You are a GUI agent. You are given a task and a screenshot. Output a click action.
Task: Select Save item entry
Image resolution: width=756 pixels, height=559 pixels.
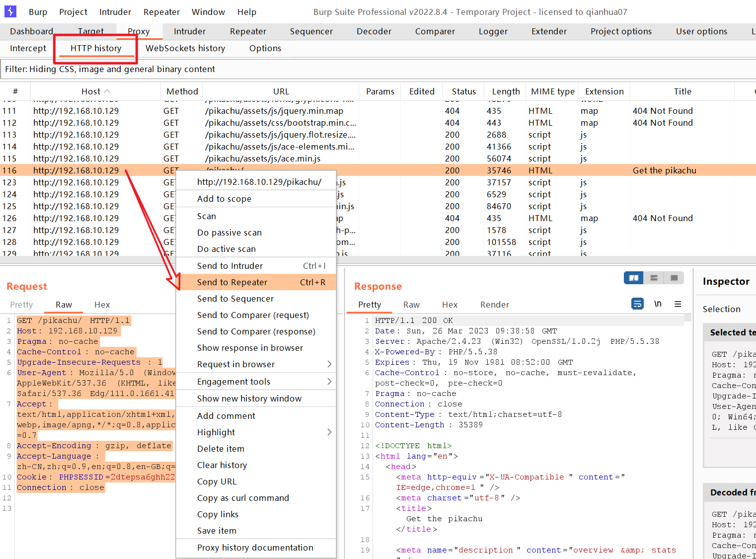point(256,531)
